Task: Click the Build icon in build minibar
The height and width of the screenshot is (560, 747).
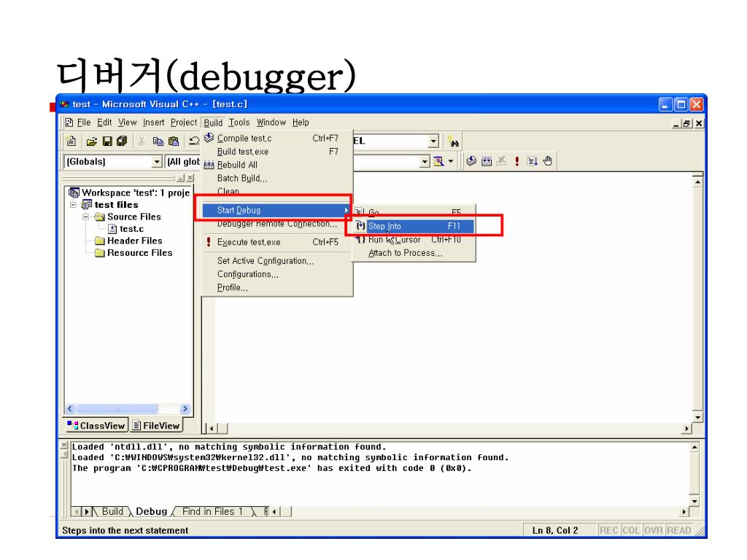Action: tap(486, 161)
